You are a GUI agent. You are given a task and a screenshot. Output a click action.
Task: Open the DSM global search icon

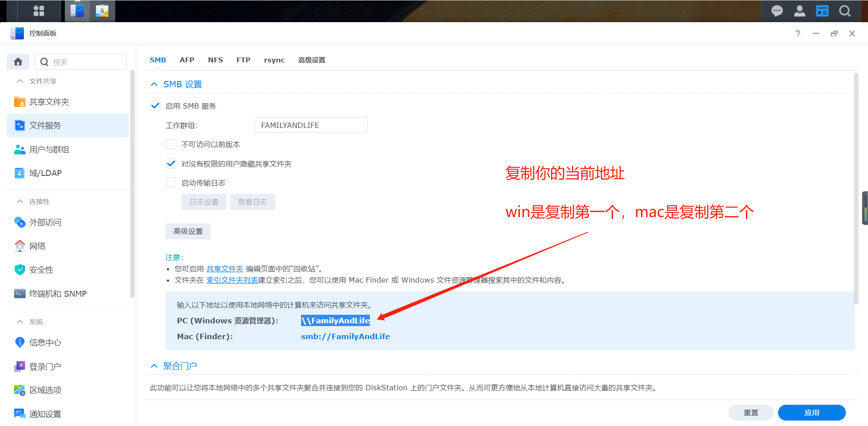[844, 11]
